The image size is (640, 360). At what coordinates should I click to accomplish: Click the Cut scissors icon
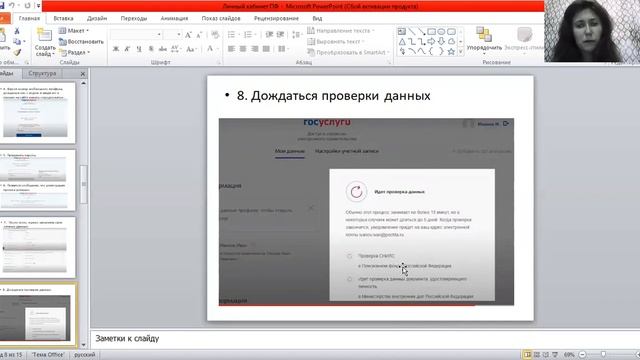tap(17, 31)
